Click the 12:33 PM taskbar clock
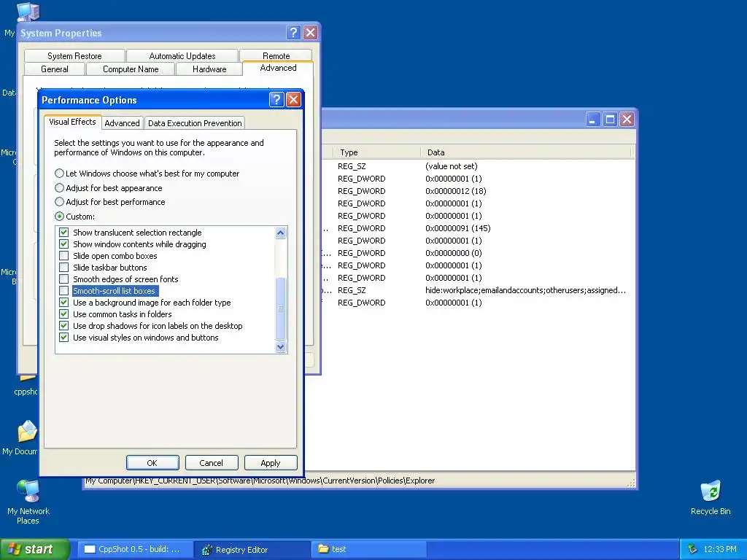This screenshot has width=747, height=560. point(720,550)
